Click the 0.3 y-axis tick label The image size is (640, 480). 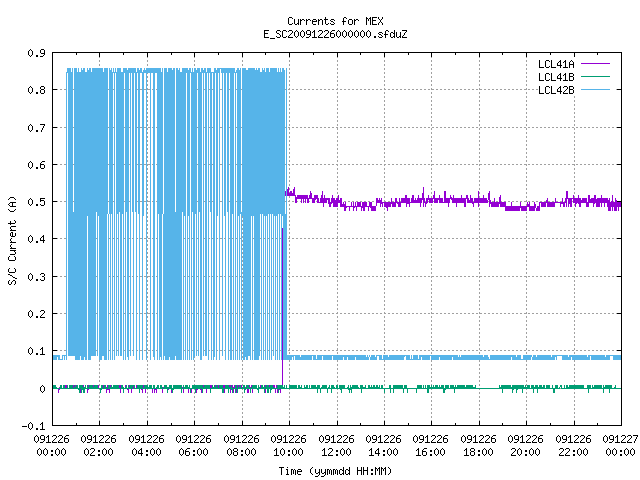tap(36, 277)
